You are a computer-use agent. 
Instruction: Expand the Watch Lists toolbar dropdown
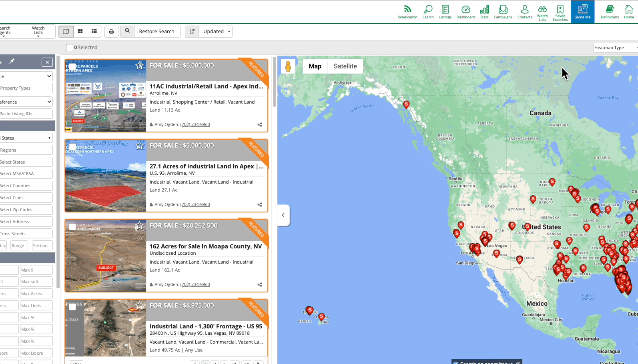pos(38,32)
